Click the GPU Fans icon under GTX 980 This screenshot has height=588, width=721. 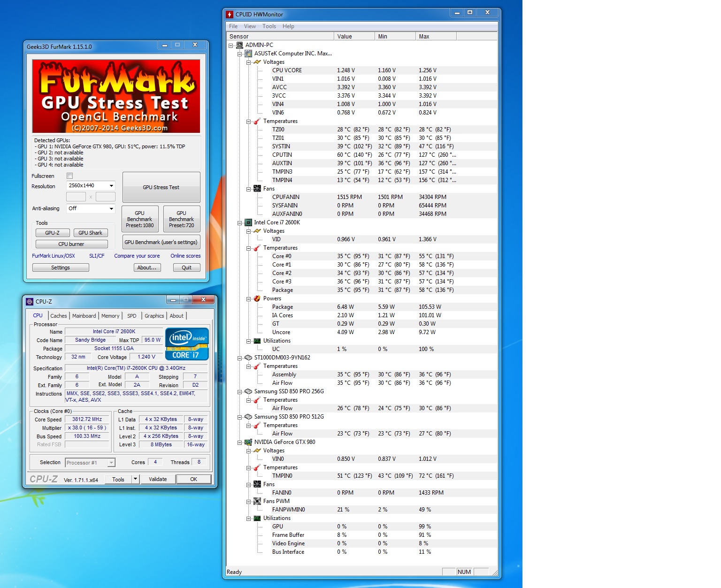click(x=257, y=484)
